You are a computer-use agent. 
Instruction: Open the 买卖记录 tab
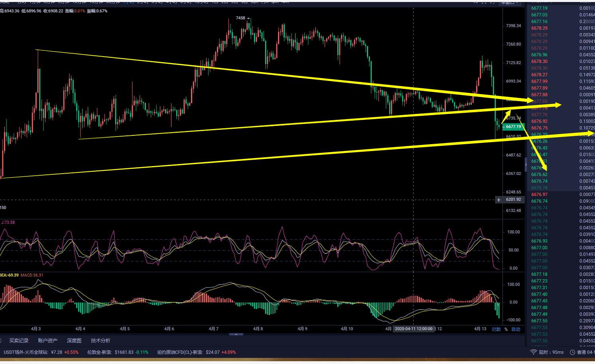point(19,341)
